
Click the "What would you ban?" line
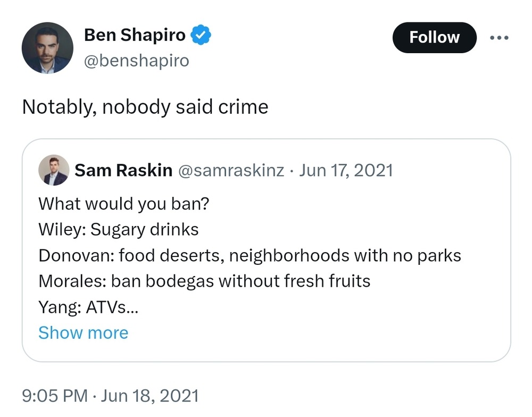pyautogui.click(x=123, y=204)
